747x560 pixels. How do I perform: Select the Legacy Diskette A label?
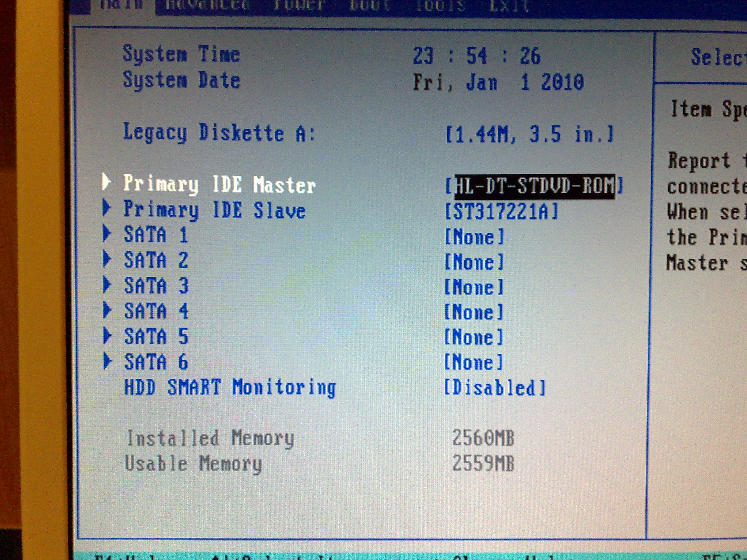(219, 133)
